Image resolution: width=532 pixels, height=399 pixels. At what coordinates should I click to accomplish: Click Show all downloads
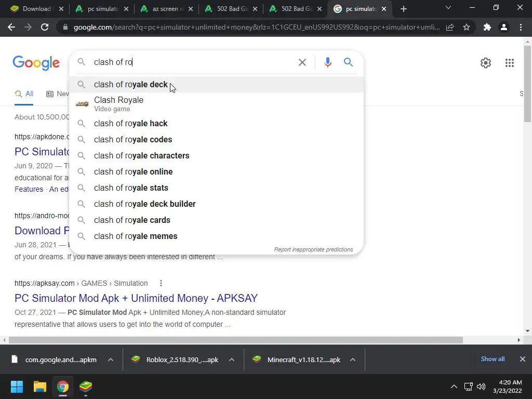coord(493,359)
